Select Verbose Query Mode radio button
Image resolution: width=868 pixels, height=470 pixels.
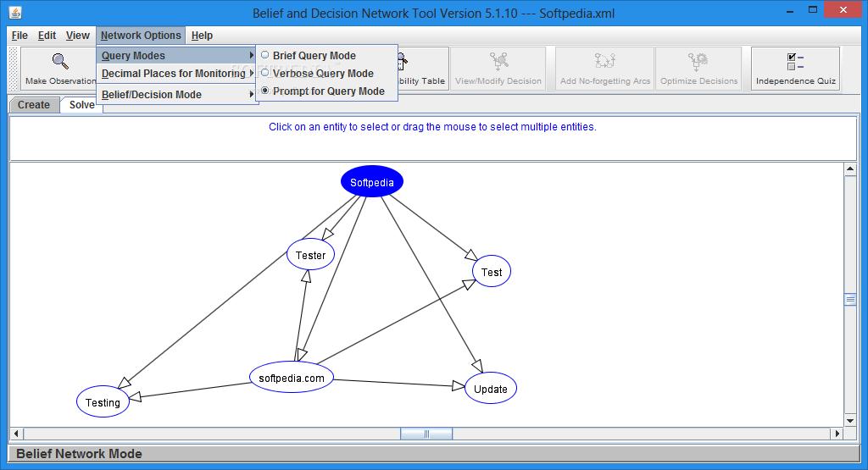coord(265,73)
